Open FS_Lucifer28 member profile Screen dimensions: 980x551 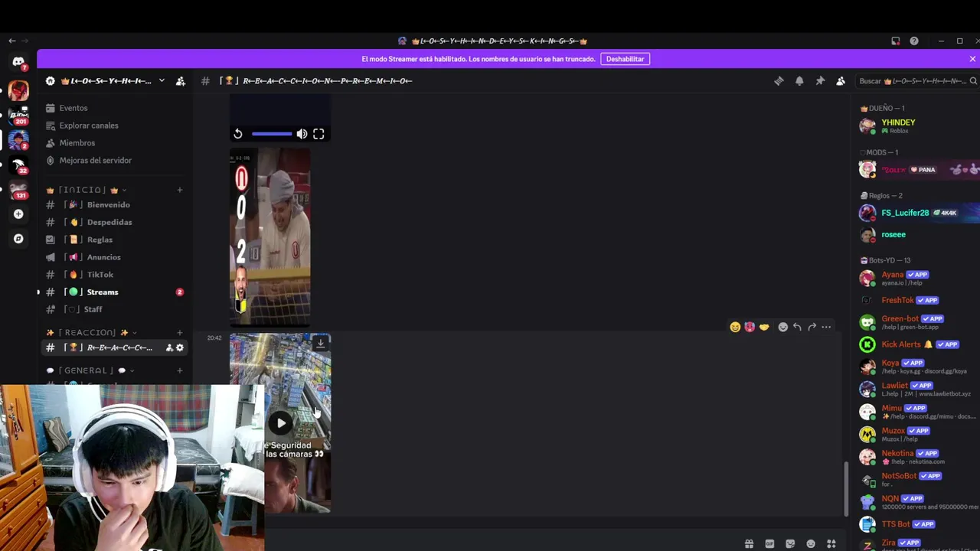[x=918, y=213]
